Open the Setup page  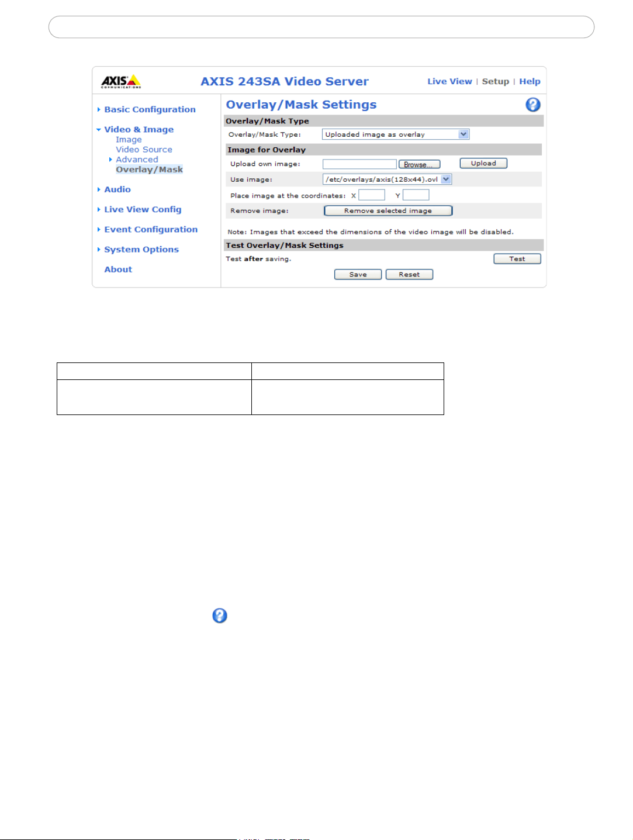click(x=496, y=81)
